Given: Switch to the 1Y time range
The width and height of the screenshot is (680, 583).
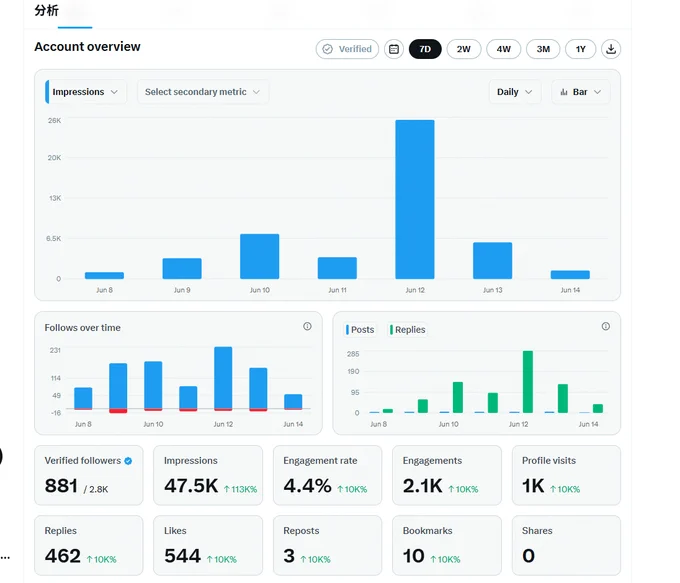Looking at the screenshot, I should point(580,49).
